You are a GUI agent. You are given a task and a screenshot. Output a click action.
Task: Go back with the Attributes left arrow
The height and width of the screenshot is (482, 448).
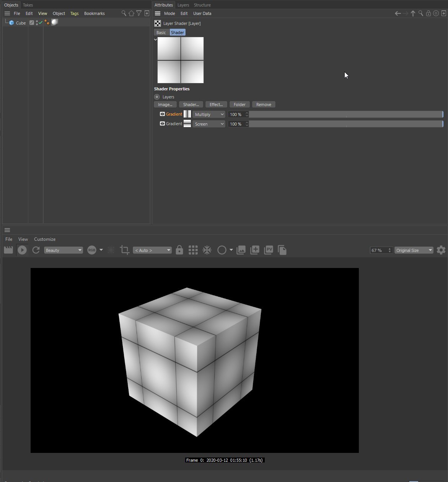coord(398,13)
